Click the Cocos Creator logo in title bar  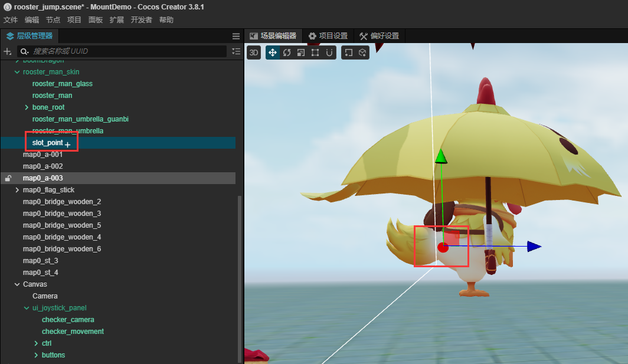[7, 7]
